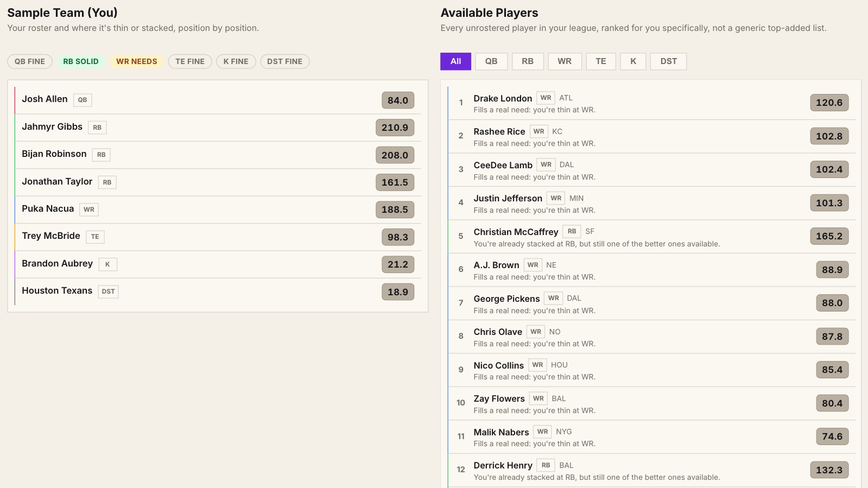Image resolution: width=868 pixels, height=488 pixels.
Task: Click Christian McCaffrey's 165.2 score badge
Action: click(829, 236)
